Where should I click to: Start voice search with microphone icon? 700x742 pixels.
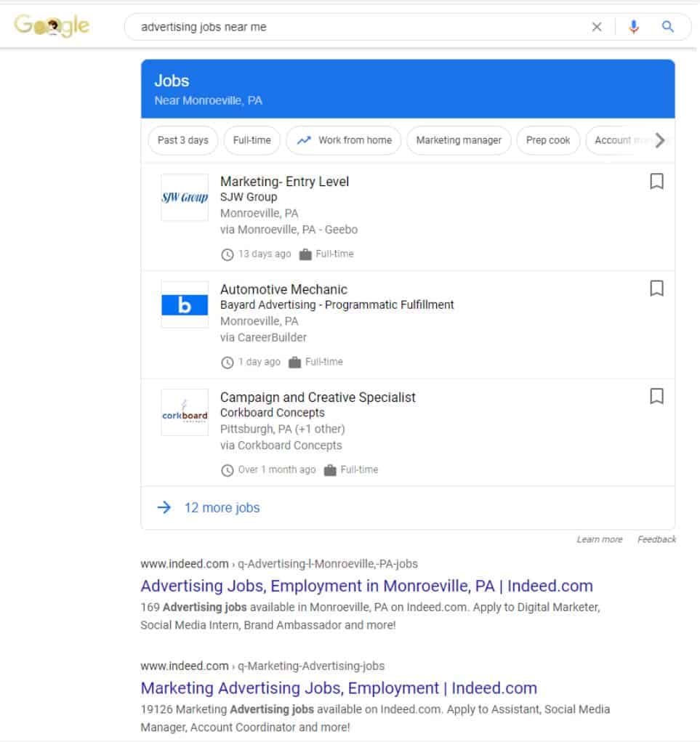[x=634, y=27]
